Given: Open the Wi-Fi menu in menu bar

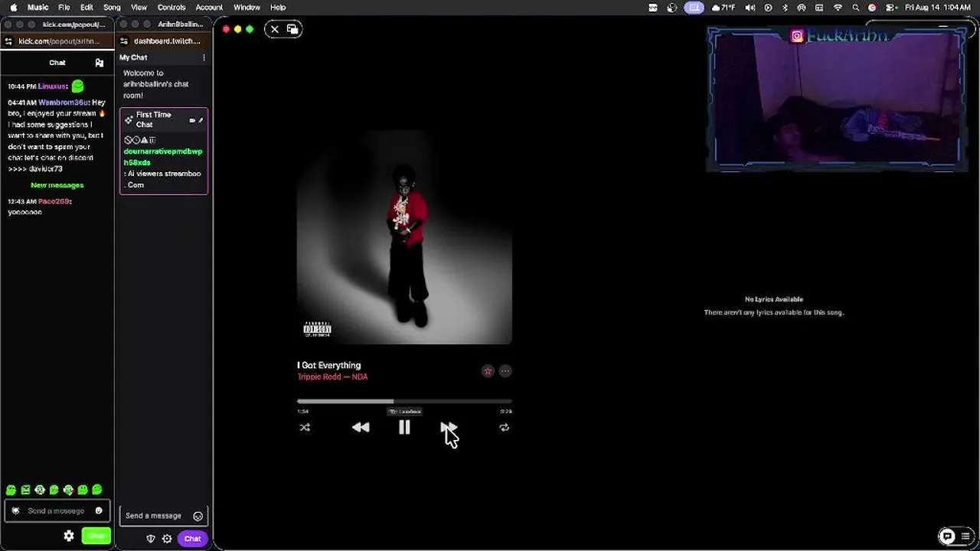Looking at the screenshot, I should click(838, 8).
